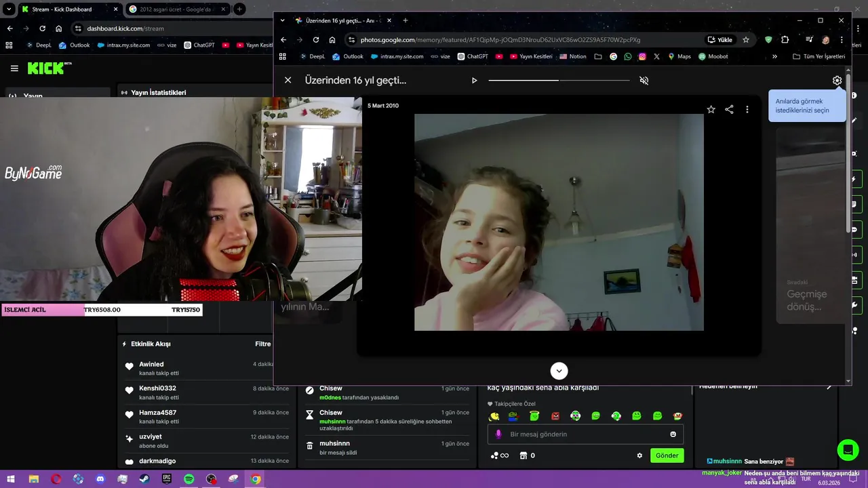Open the next memory 'Geçmişe dönüş...'
The image size is (868, 488).
[x=810, y=225]
